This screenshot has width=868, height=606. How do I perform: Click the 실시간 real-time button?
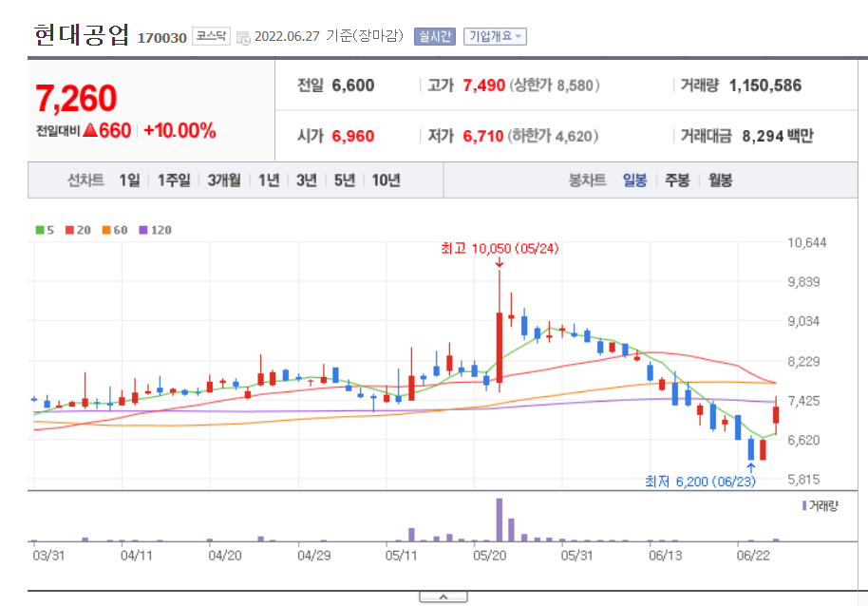pos(435,36)
